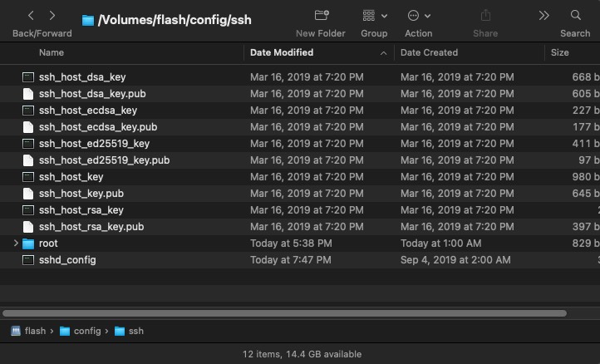This screenshot has width=600, height=364.
Task: Expand the root folder disclosure arrow
Action: click(x=16, y=243)
